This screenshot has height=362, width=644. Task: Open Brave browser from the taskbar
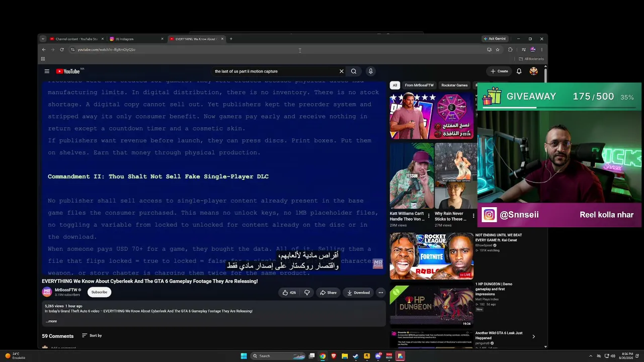click(x=334, y=356)
